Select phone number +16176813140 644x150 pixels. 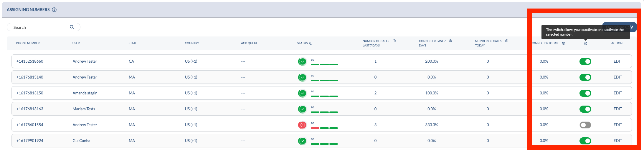[30, 77]
